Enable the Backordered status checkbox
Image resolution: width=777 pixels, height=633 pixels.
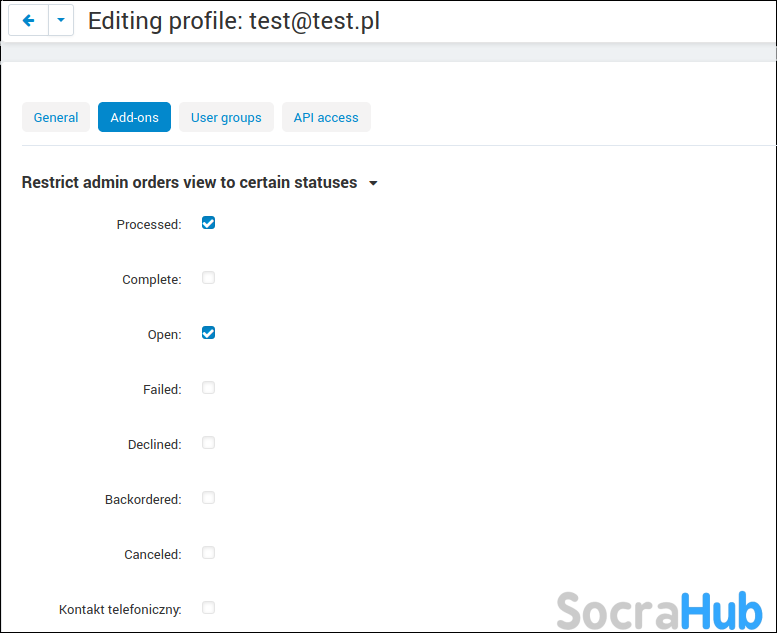pyautogui.click(x=208, y=498)
